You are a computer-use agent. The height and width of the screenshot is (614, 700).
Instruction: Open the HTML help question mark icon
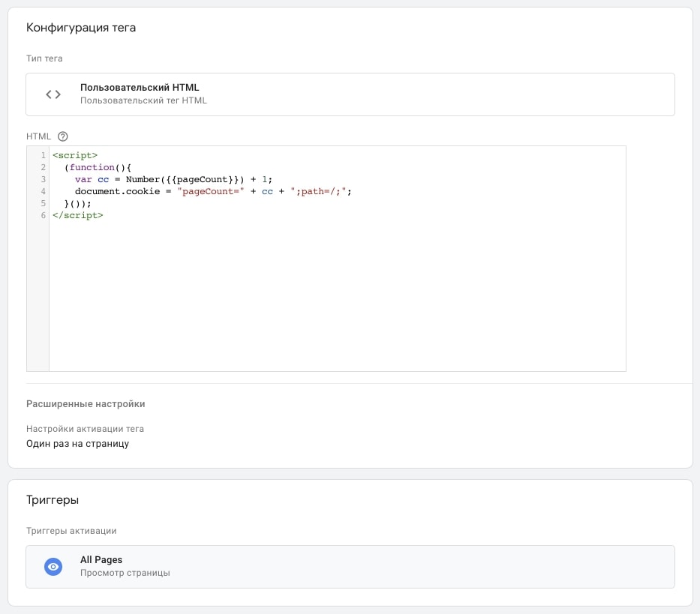pos(63,136)
